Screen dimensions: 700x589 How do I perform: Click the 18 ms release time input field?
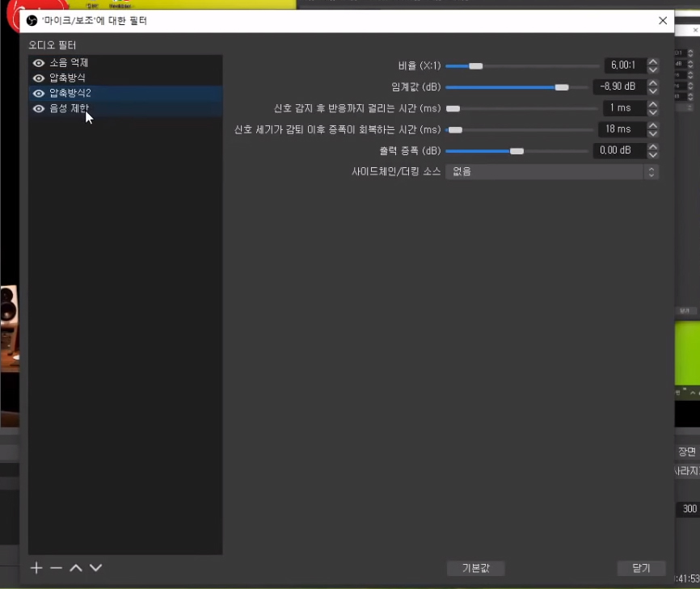(621, 129)
